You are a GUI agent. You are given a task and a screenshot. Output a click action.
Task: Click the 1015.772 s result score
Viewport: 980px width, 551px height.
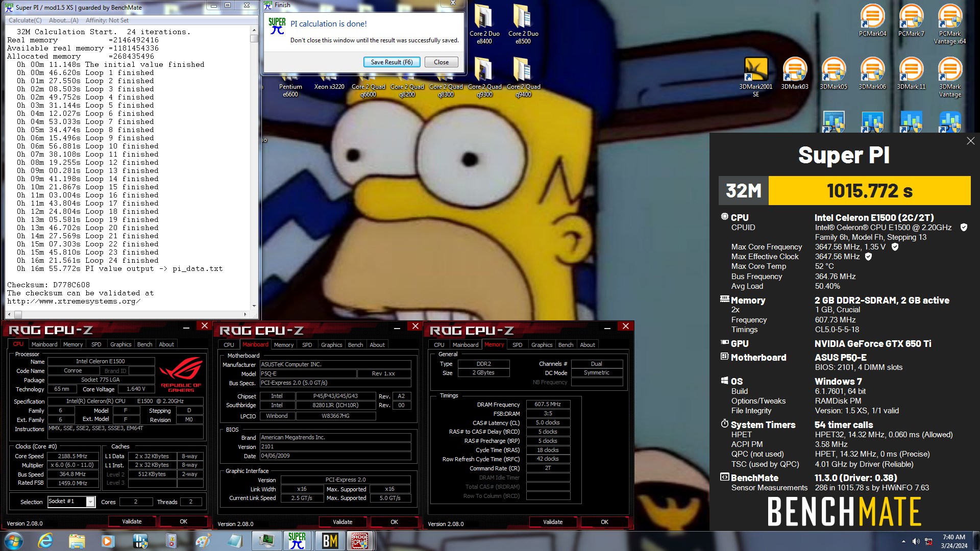point(869,191)
